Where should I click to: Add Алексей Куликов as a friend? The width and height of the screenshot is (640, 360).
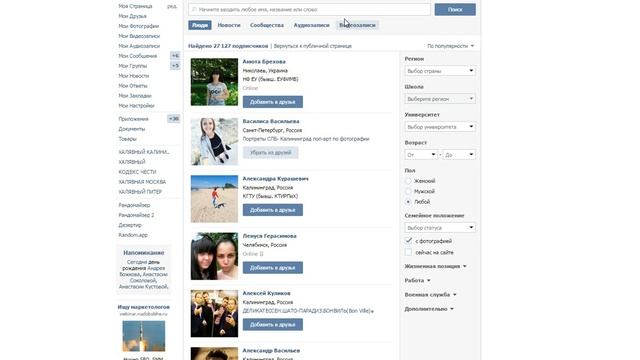(273, 324)
